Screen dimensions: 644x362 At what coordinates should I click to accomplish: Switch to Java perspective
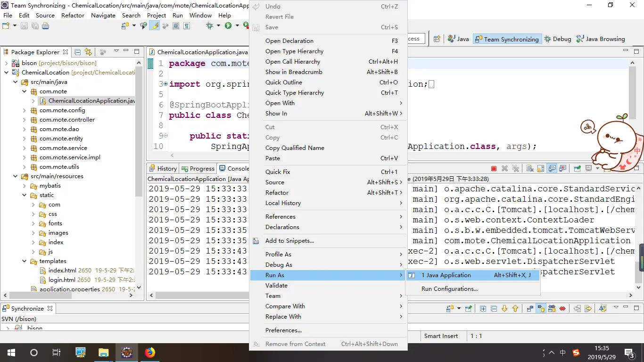pos(458,39)
